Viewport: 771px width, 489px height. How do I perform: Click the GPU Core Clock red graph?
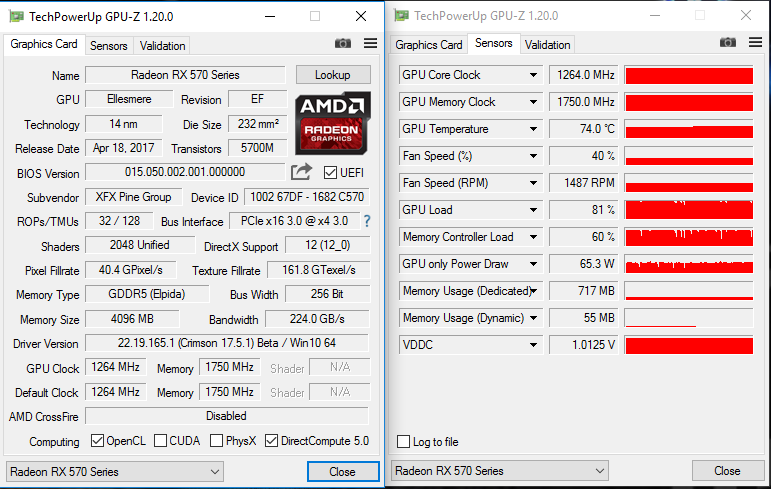point(689,75)
